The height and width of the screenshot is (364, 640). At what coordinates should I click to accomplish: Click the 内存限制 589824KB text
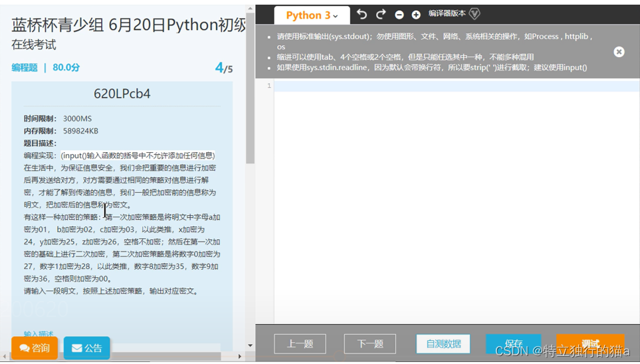pyautogui.click(x=61, y=131)
